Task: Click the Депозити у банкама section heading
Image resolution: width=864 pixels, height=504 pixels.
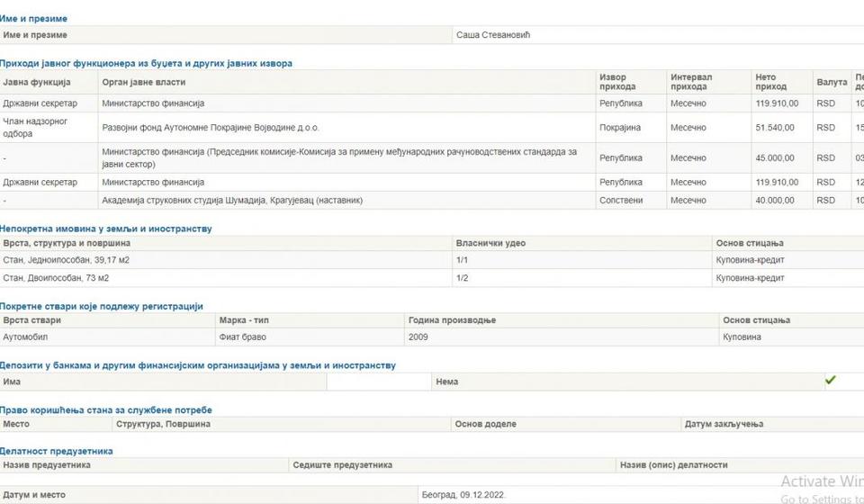Action: [198, 365]
